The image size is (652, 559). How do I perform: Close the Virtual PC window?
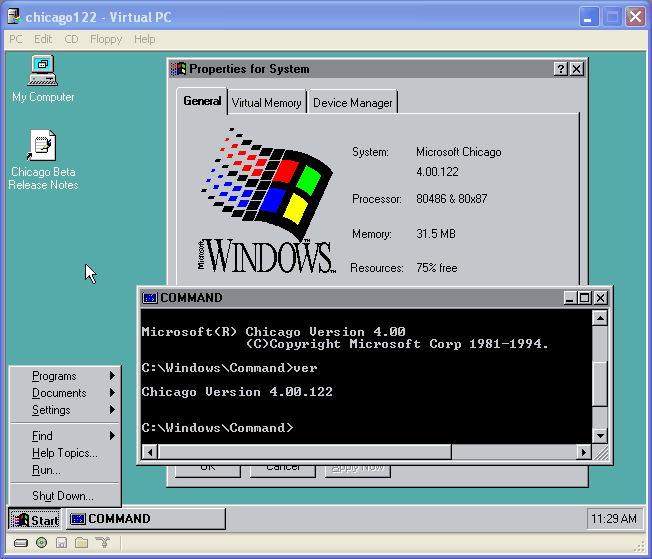point(635,17)
